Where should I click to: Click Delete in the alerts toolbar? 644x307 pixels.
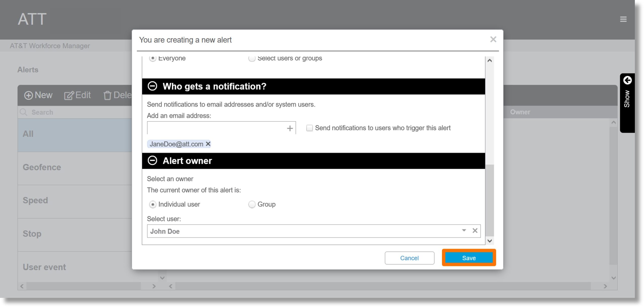tap(117, 95)
